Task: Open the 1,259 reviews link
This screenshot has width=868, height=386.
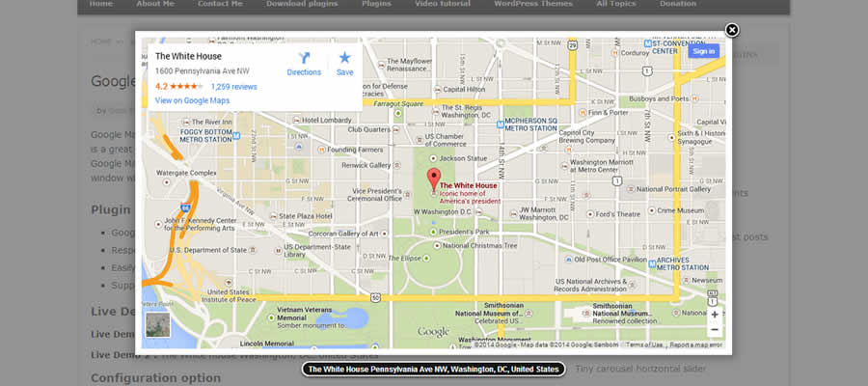Action: (233, 87)
